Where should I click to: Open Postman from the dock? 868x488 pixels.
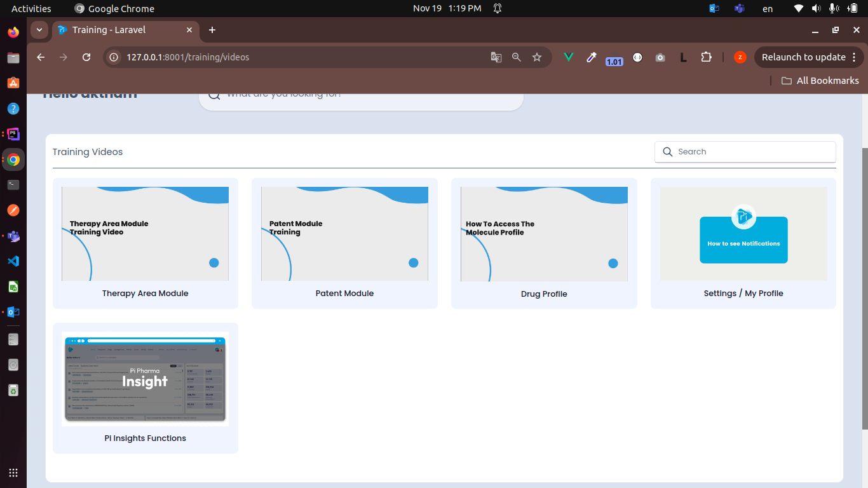13,210
